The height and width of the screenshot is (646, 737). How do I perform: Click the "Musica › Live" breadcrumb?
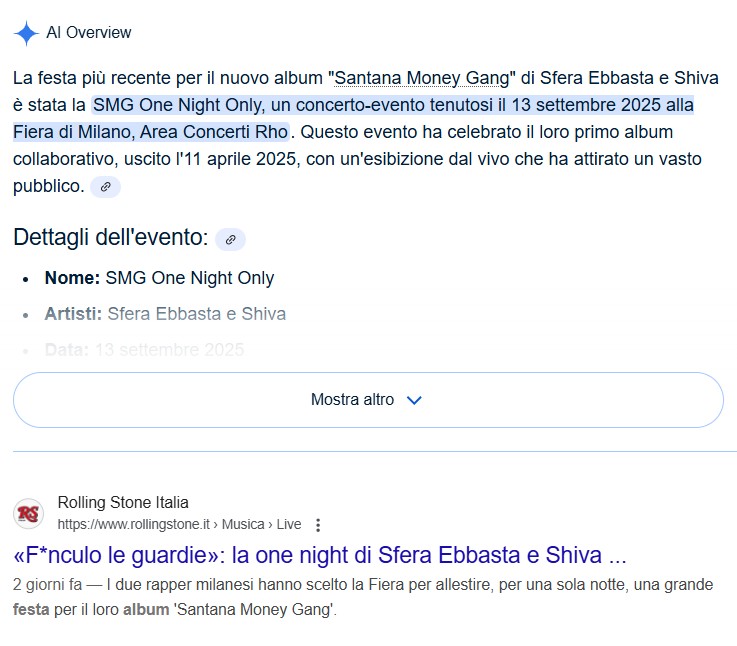click(x=261, y=525)
